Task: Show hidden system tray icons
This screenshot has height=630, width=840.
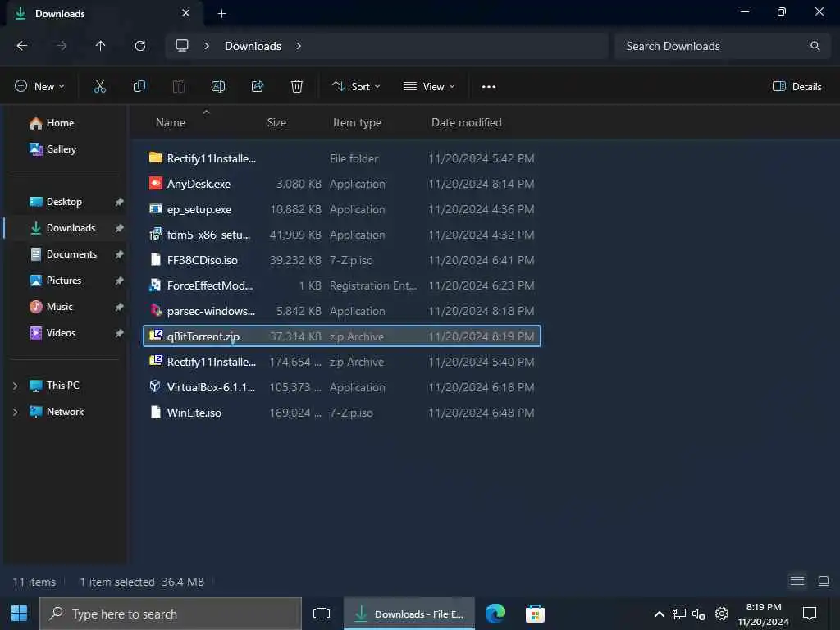Action: (660, 614)
